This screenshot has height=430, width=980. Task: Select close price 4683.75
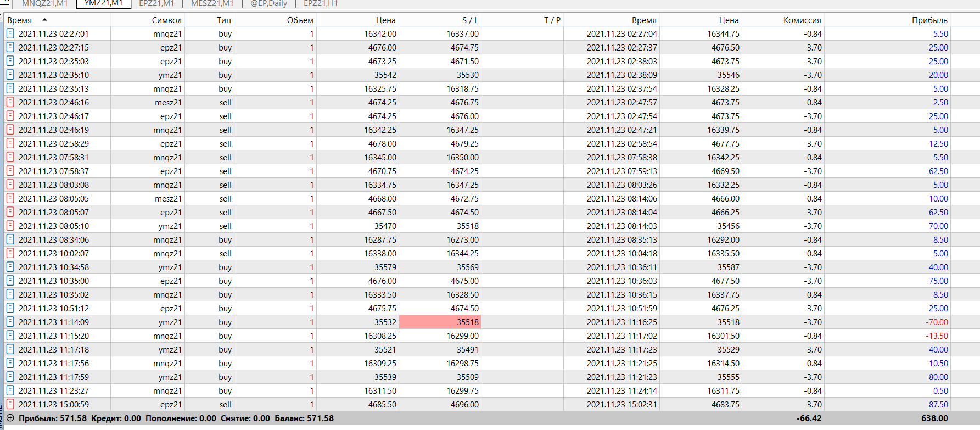(725, 405)
